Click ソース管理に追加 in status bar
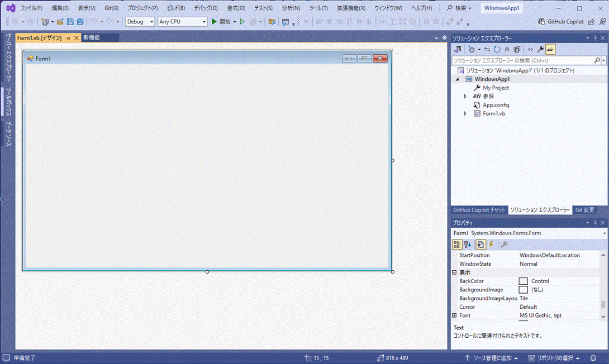This screenshot has height=364, width=609. click(x=492, y=358)
